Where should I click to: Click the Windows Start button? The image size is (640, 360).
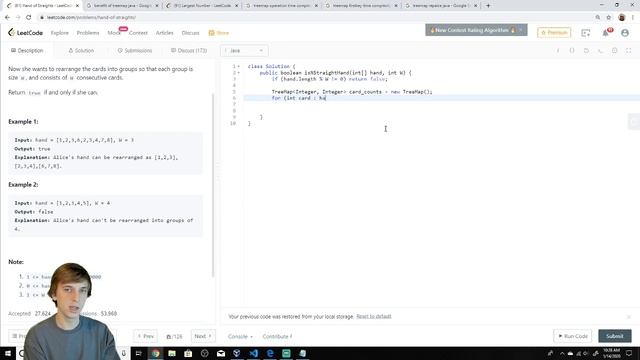click(x=7, y=353)
